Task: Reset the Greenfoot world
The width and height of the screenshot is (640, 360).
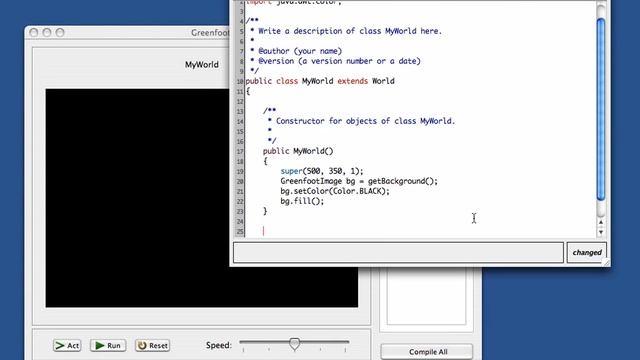Action: click(x=153, y=345)
